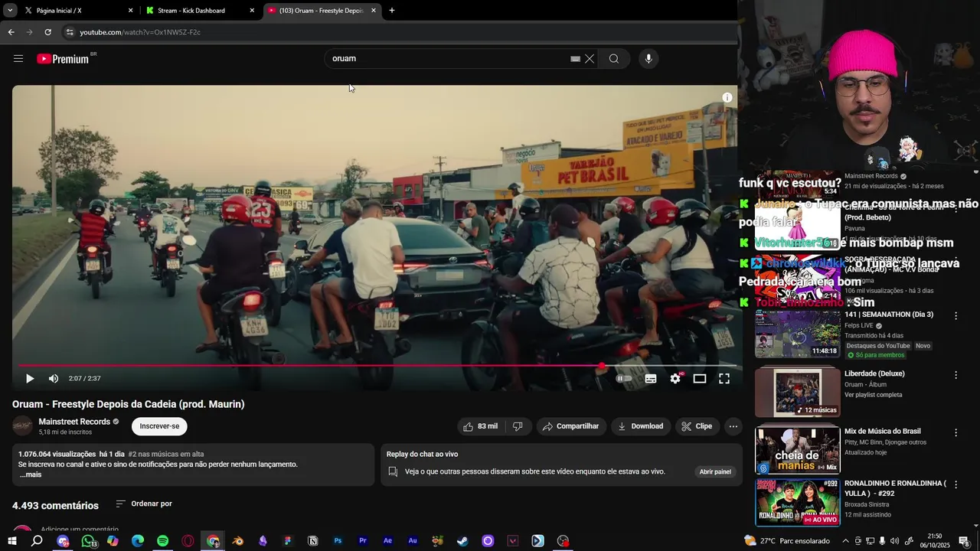Image resolution: width=980 pixels, height=551 pixels.
Task: Click the video info card icon
Action: coord(727,98)
